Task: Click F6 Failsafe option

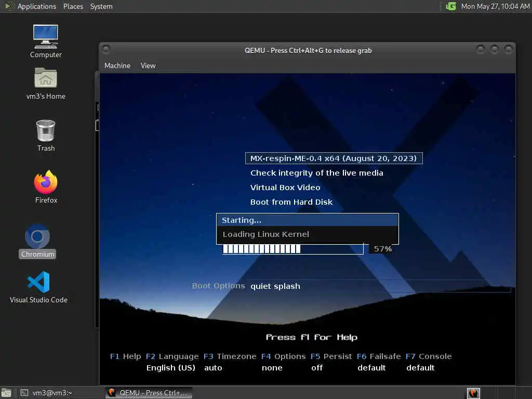Action: (x=379, y=356)
